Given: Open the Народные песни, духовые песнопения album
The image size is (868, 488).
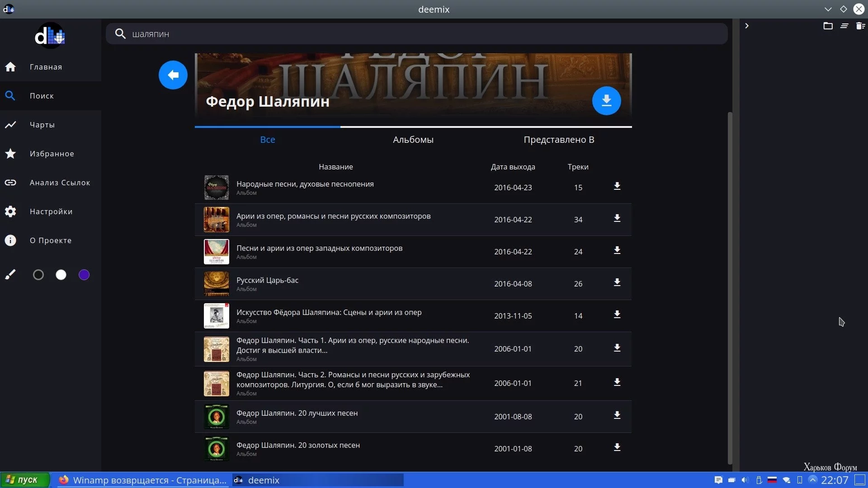Looking at the screenshot, I should (305, 184).
